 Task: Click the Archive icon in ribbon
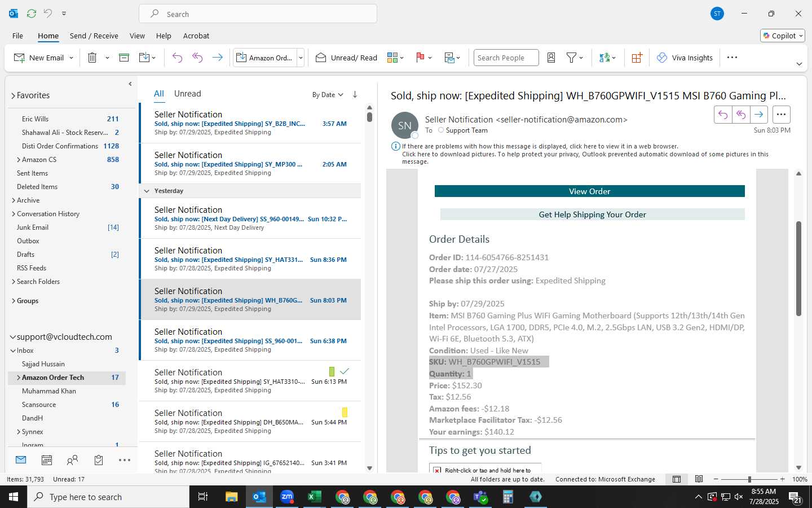click(x=124, y=58)
